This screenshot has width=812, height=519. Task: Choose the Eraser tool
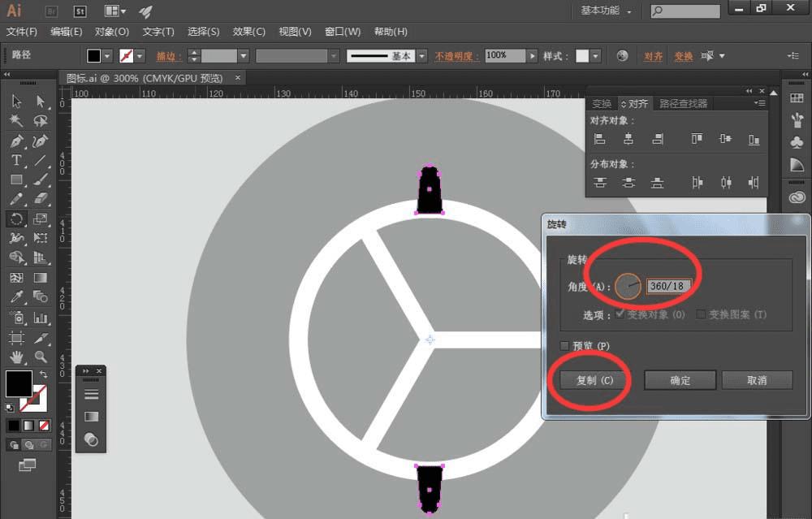(x=41, y=199)
